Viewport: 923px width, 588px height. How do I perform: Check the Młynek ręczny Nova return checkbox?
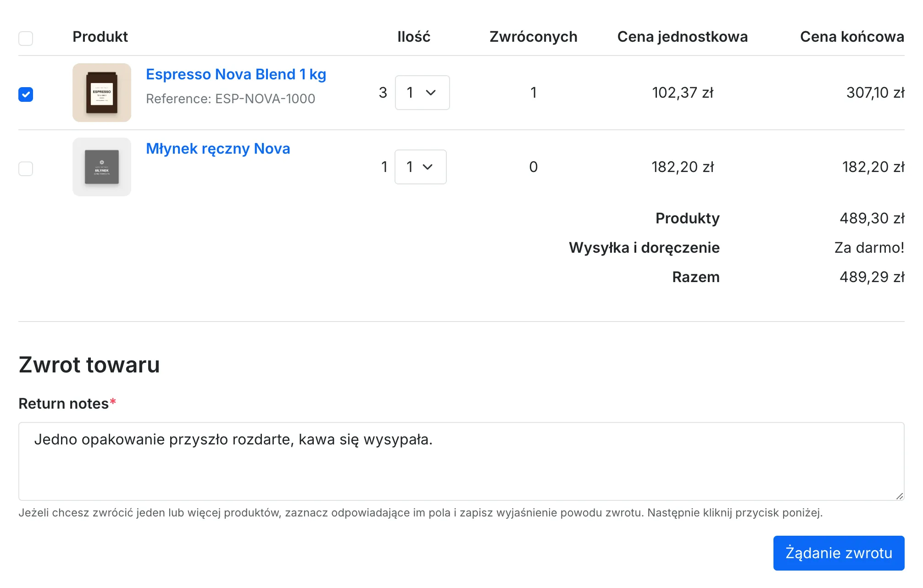(26, 168)
